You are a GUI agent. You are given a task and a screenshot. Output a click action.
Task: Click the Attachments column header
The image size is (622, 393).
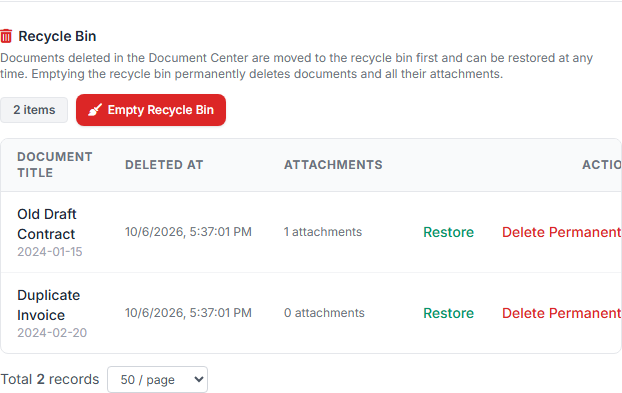(333, 165)
